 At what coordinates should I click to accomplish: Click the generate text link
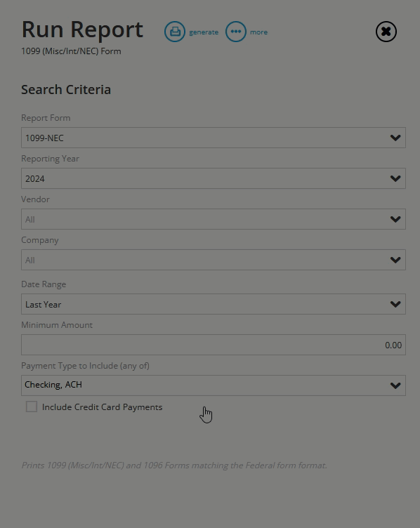[204, 32]
